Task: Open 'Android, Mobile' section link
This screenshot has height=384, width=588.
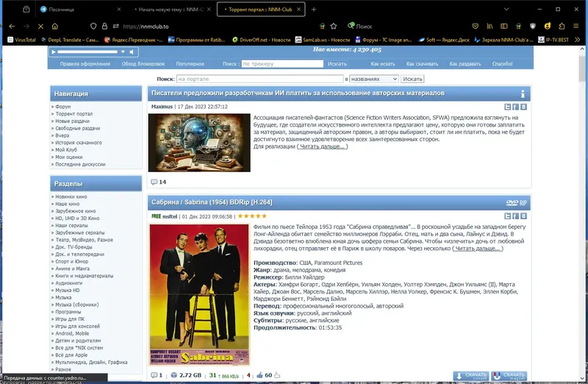Action: point(72,333)
